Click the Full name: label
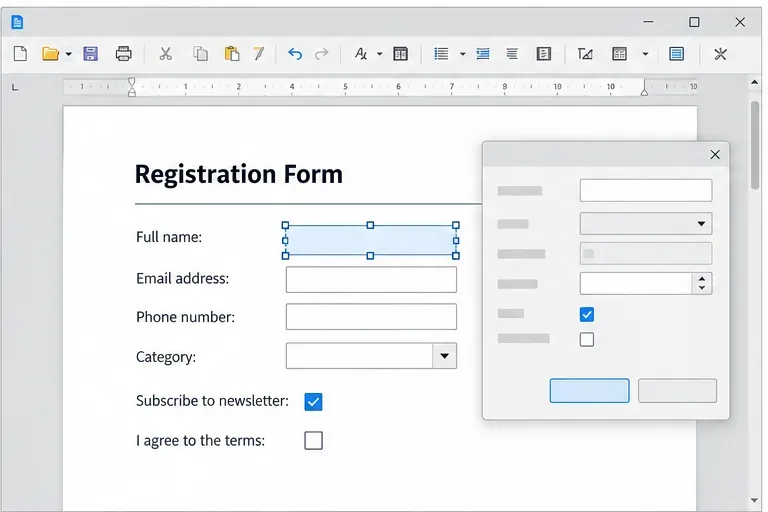The width and height of the screenshot is (768, 512). point(169,237)
